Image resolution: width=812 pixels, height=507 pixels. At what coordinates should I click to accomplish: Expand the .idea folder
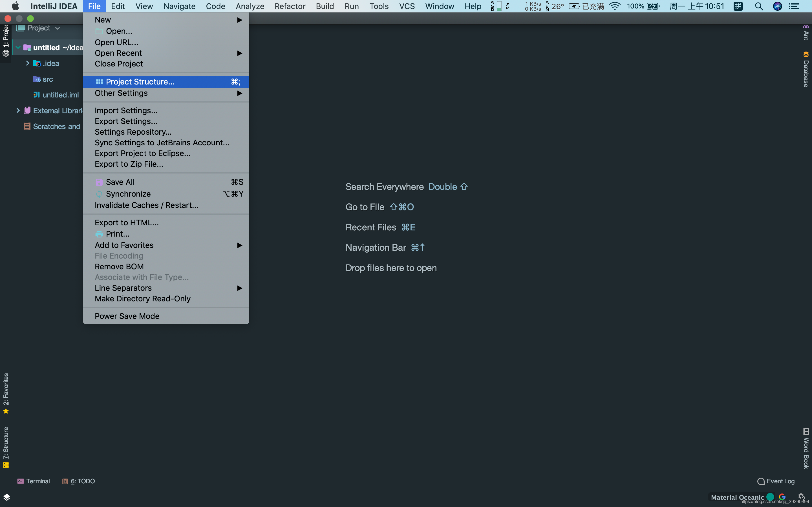[28, 63]
